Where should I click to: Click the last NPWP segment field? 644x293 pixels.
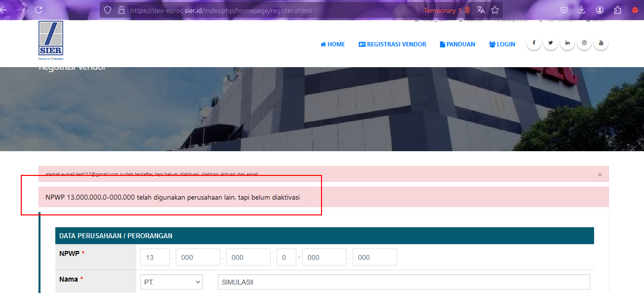click(x=375, y=257)
